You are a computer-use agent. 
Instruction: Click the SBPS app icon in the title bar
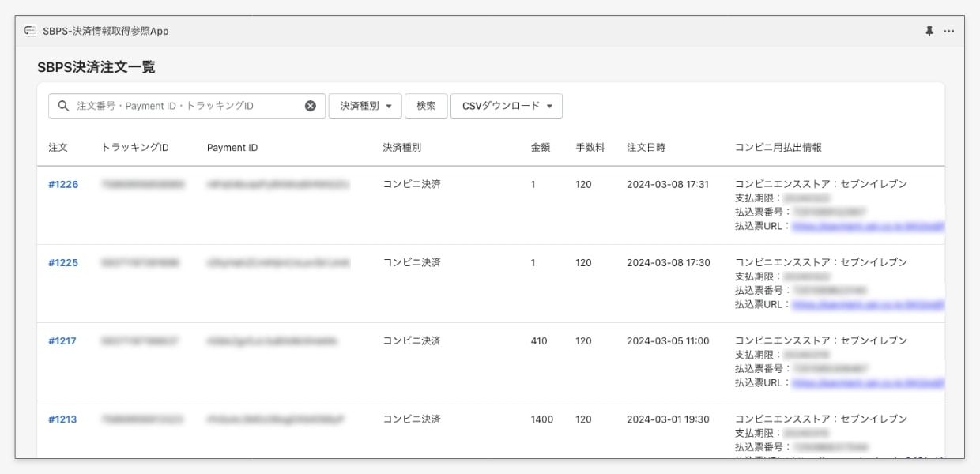(x=30, y=31)
